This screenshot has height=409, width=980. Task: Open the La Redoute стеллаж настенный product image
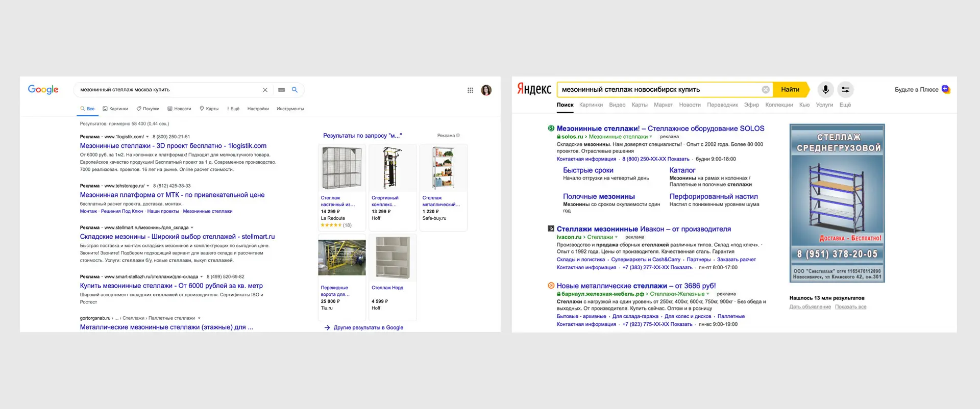click(x=341, y=168)
